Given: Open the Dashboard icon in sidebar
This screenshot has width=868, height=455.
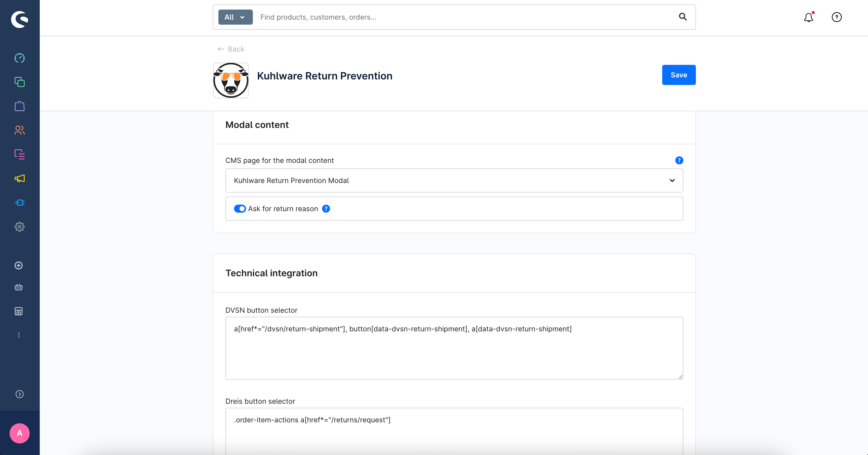Looking at the screenshot, I should 20,58.
